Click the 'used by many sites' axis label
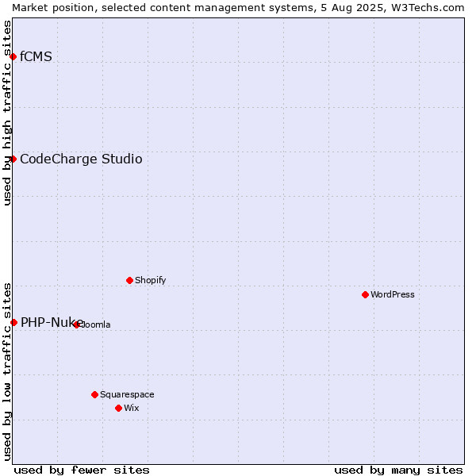 pyautogui.click(x=398, y=470)
